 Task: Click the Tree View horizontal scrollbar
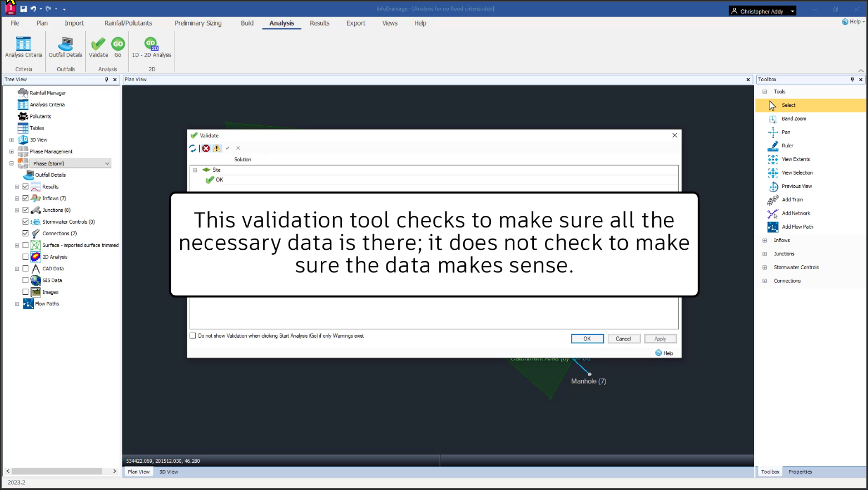(57, 471)
